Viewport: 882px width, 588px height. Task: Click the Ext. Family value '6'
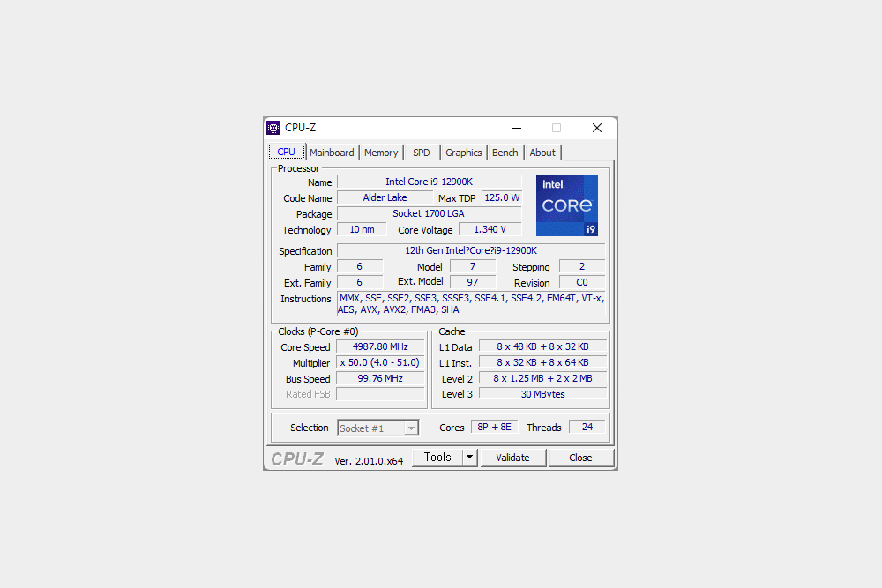coord(360,282)
